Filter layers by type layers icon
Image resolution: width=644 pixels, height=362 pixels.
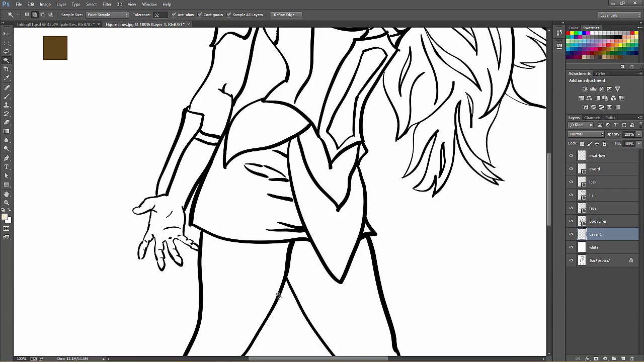click(616, 125)
